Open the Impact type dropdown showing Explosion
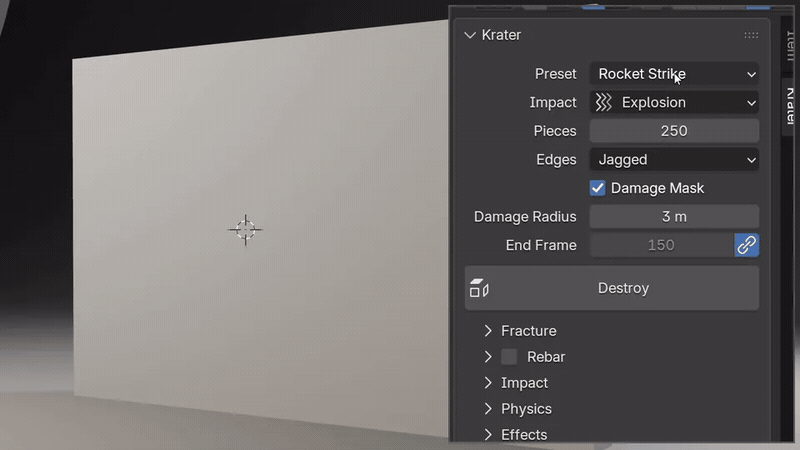Viewport: 800px width, 450px height. (x=674, y=103)
